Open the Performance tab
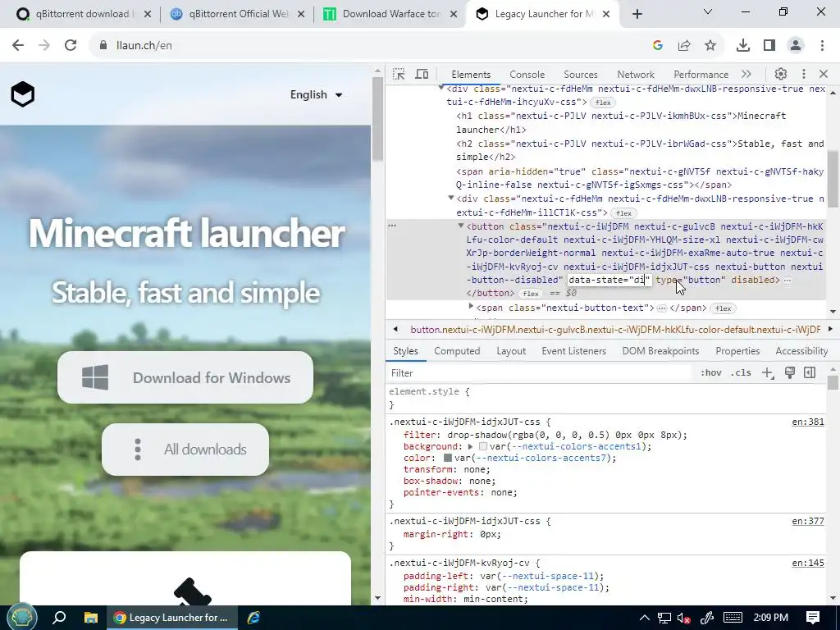Image resolution: width=840 pixels, height=630 pixels. tap(701, 75)
